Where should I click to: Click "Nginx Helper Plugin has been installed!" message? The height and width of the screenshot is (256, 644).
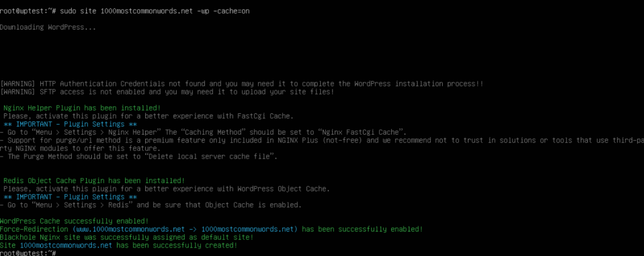[x=83, y=108]
